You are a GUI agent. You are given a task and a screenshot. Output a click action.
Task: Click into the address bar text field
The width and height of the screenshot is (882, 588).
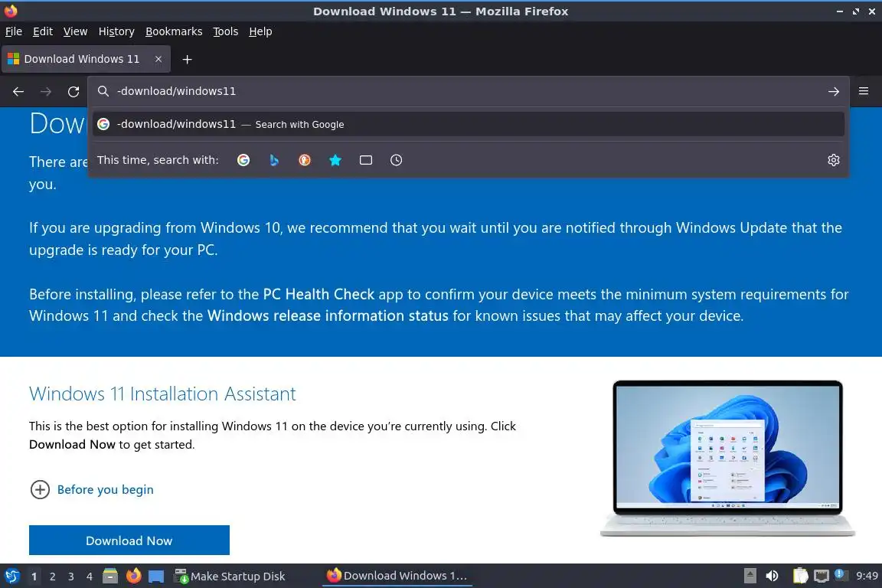point(467,91)
